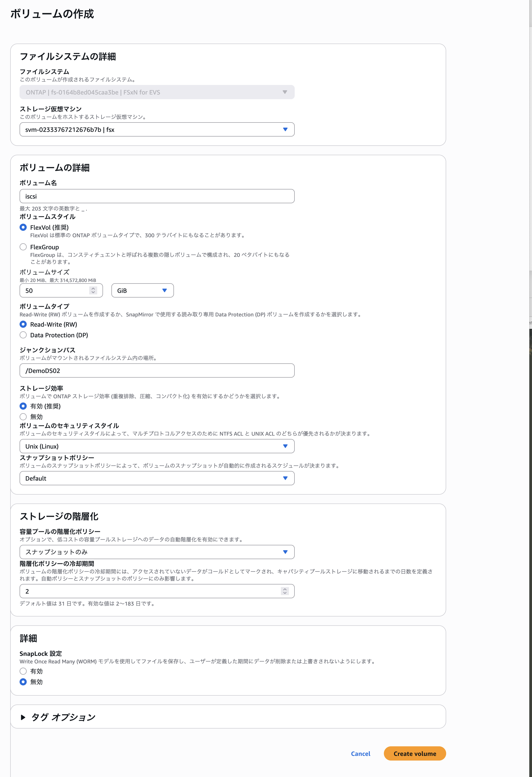Click the cooling period stepper arrows
Viewport: 532px width, 777px height.
coord(284,591)
